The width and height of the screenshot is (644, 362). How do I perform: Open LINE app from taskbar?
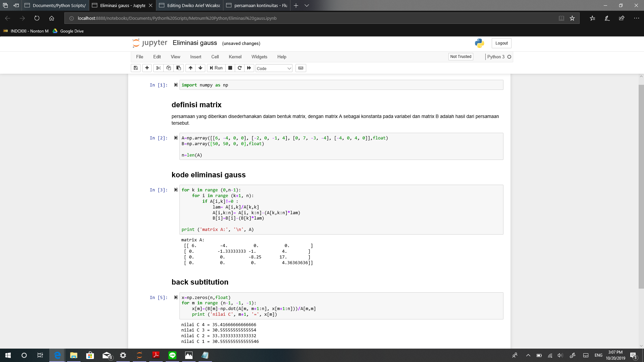172,355
